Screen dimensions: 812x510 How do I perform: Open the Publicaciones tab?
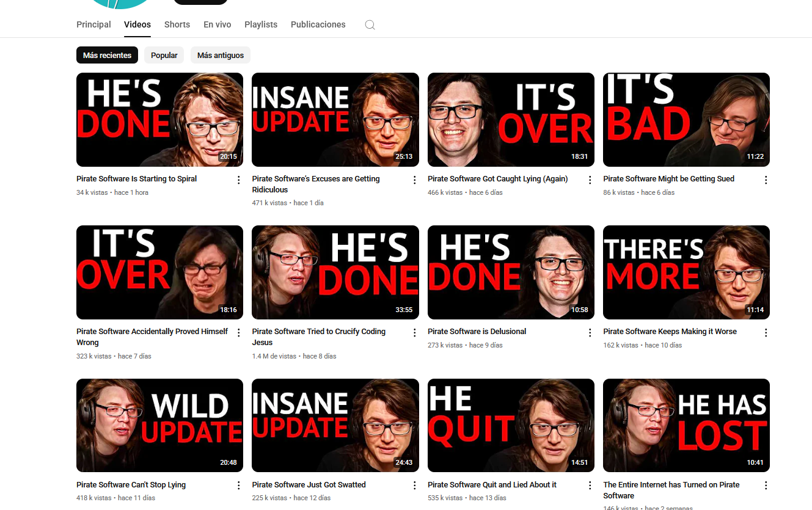coord(318,24)
